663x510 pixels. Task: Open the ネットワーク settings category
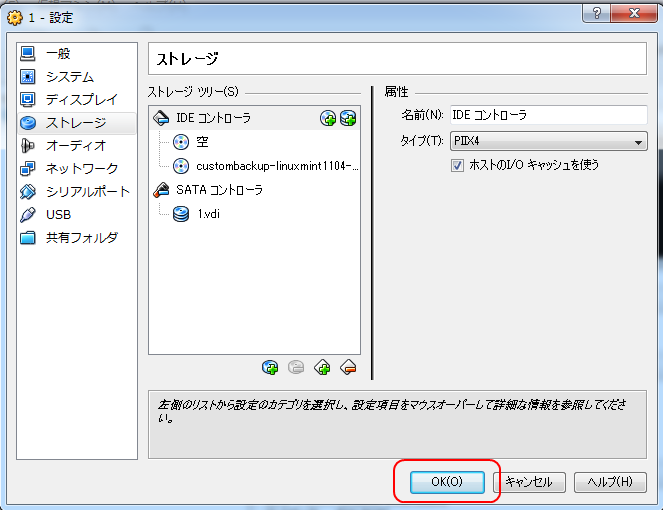[x=81, y=168]
